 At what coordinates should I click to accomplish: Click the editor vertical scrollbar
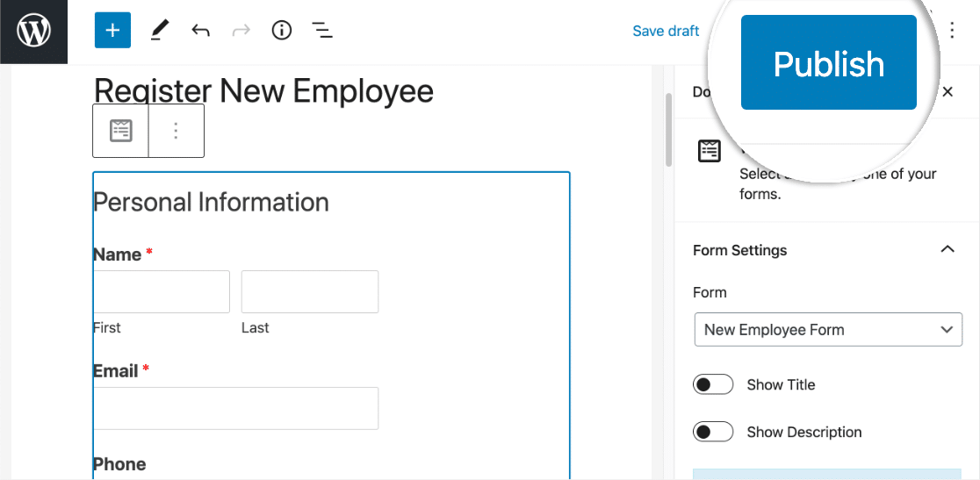coord(668,130)
